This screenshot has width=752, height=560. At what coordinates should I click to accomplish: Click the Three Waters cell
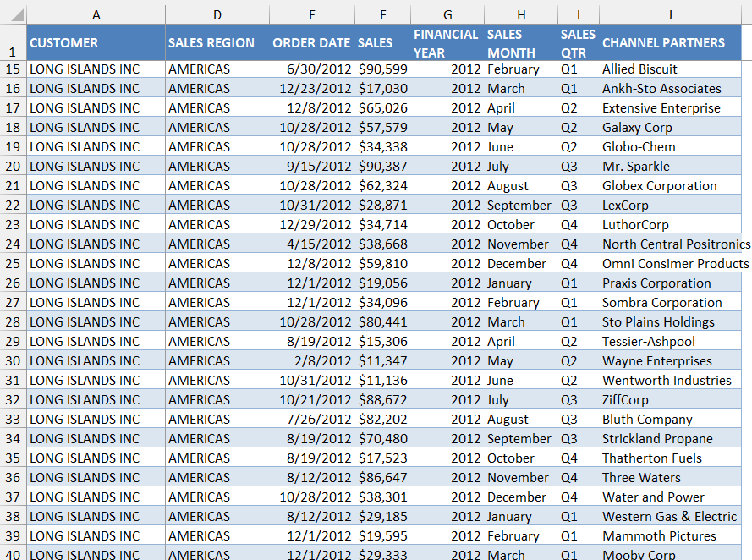(x=670, y=478)
